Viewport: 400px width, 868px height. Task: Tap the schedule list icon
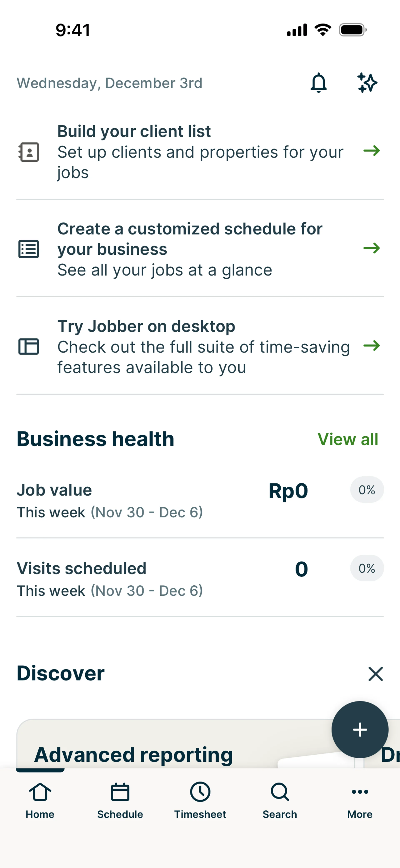[x=29, y=249]
